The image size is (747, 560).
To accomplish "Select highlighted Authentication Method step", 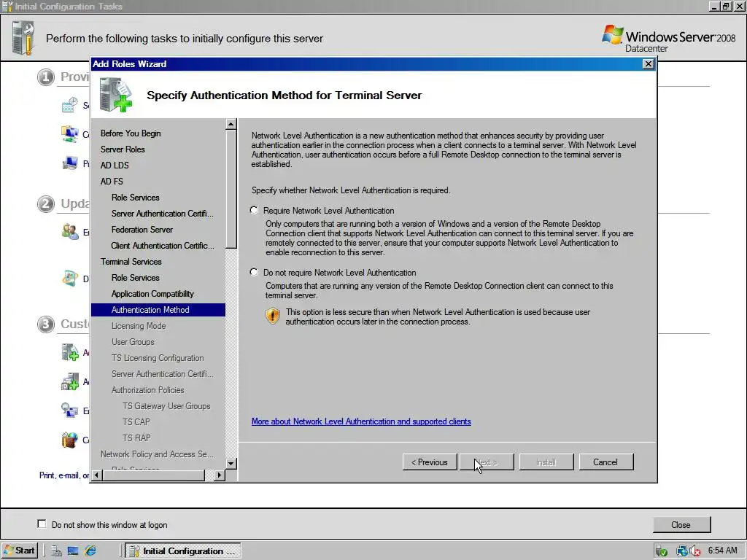I will tap(158, 310).
